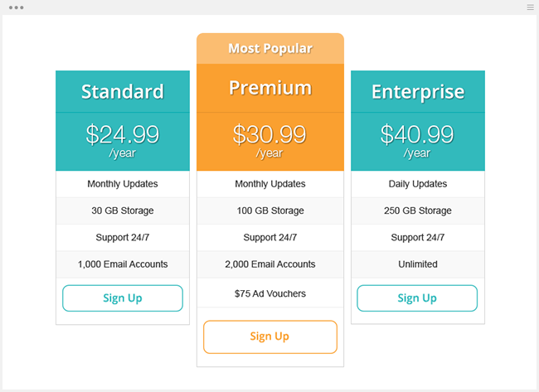The height and width of the screenshot is (392, 539).
Task: Select the Standard plan header
Action: click(123, 91)
